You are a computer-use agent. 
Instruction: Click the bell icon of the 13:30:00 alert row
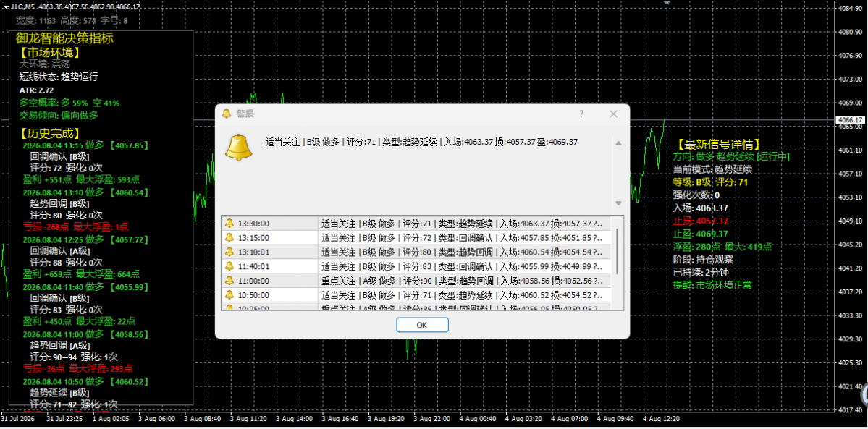(229, 224)
